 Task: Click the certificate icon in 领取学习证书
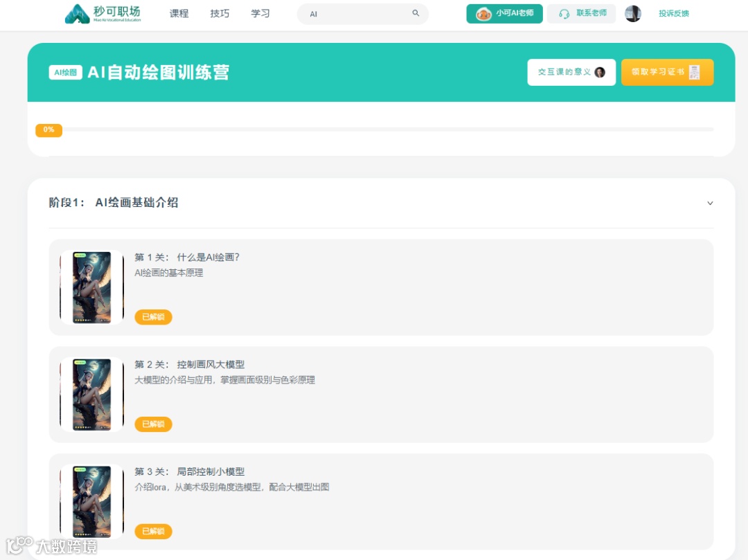click(695, 72)
